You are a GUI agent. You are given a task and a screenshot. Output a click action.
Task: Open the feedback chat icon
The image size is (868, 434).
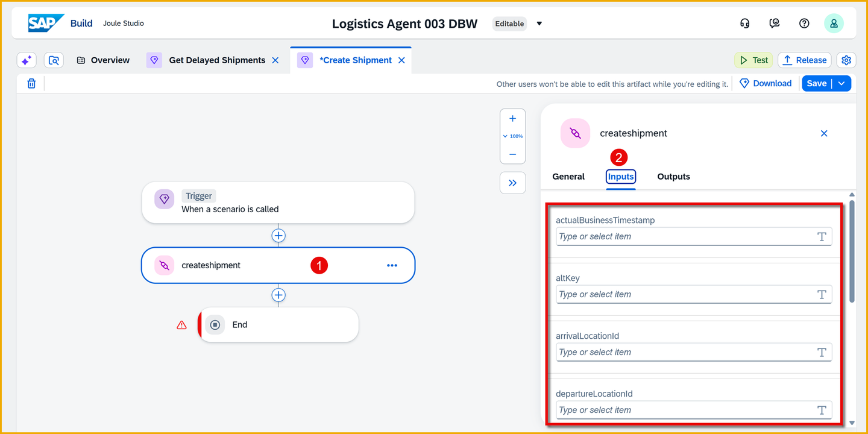775,24
